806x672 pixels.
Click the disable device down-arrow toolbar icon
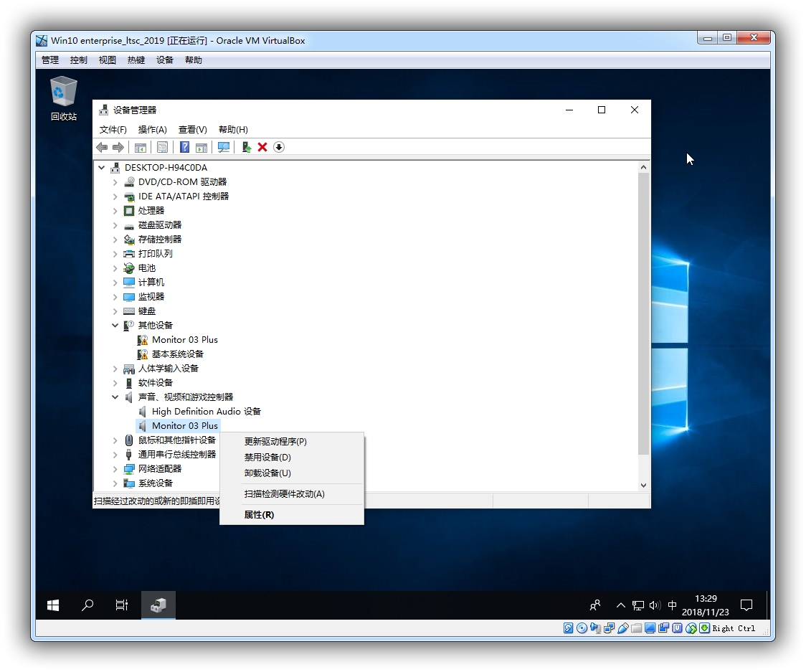(279, 147)
